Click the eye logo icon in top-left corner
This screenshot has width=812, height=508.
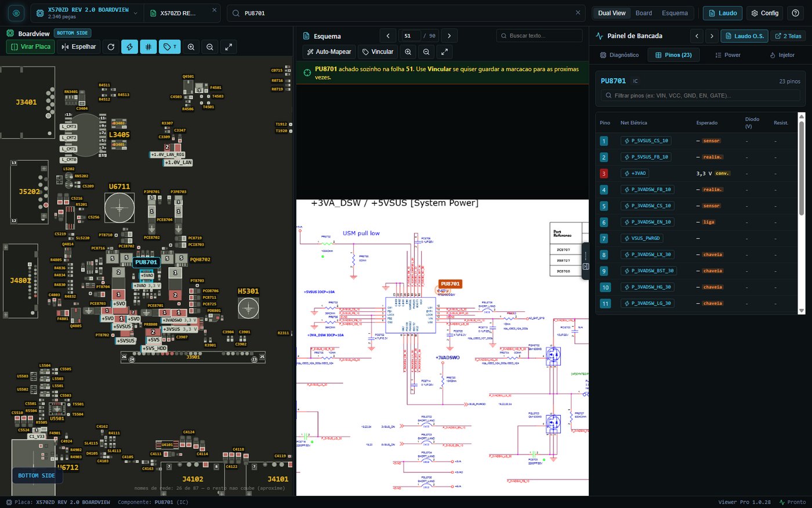(16, 13)
